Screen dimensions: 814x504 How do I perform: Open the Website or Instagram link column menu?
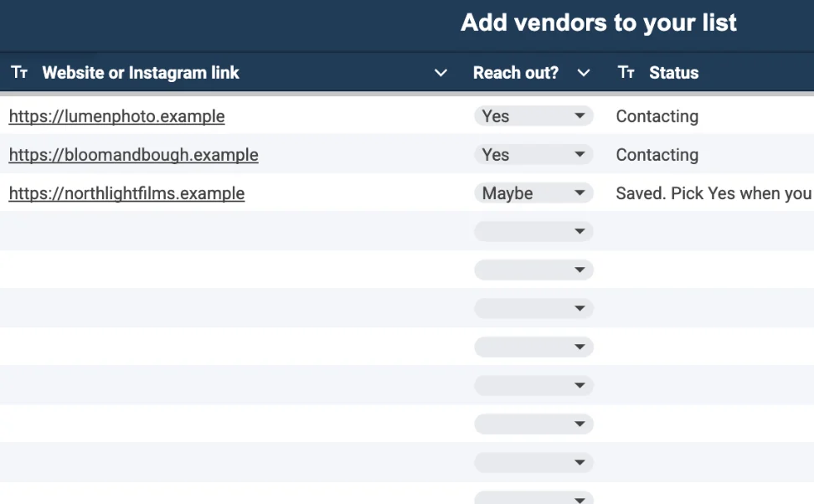440,73
